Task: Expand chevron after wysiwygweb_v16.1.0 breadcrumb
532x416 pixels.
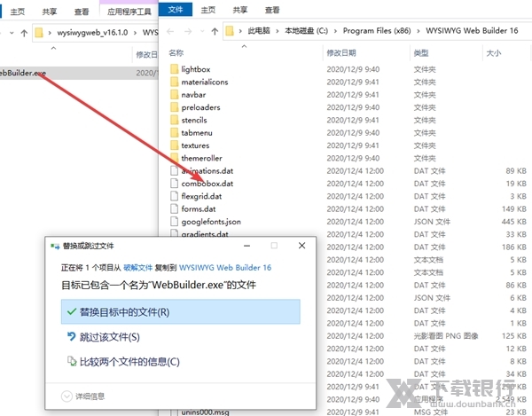Action: tap(135, 33)
